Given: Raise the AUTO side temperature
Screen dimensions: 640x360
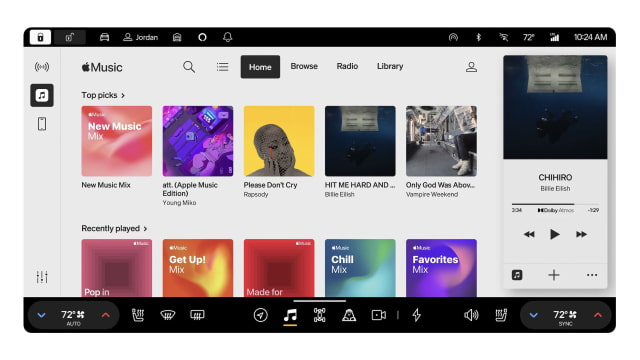Looking at the screenshot, I should tap(105, 315).
